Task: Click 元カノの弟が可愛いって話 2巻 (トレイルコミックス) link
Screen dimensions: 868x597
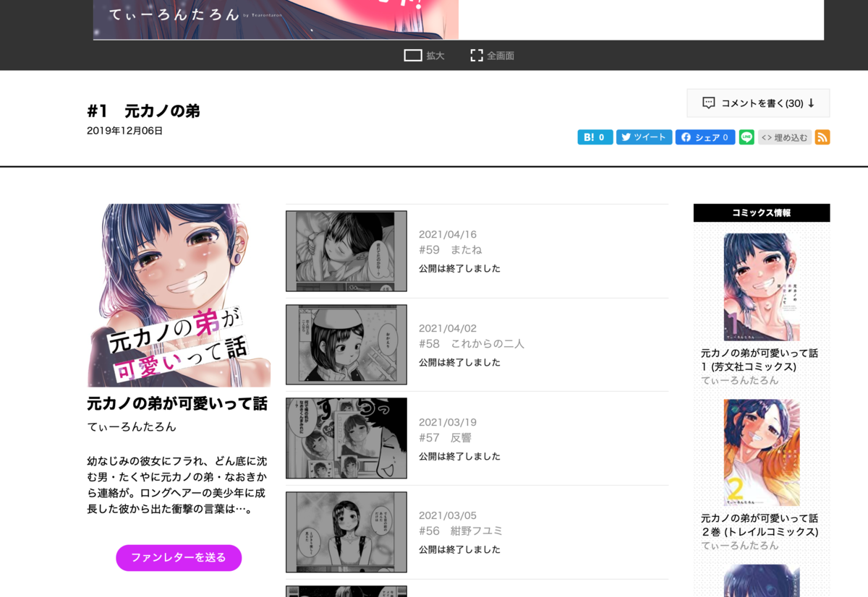Action: click(x=759, y=525)
